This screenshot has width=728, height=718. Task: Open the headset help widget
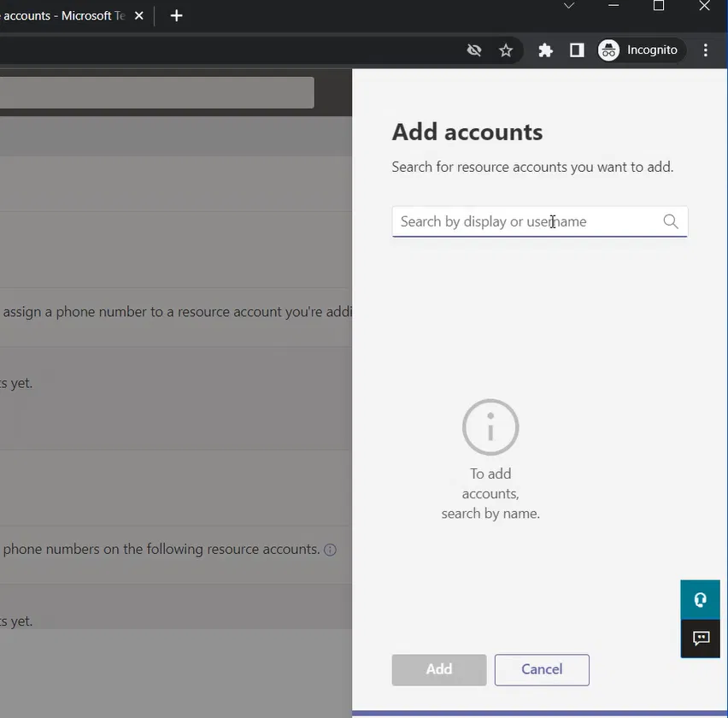coord(700,600)
